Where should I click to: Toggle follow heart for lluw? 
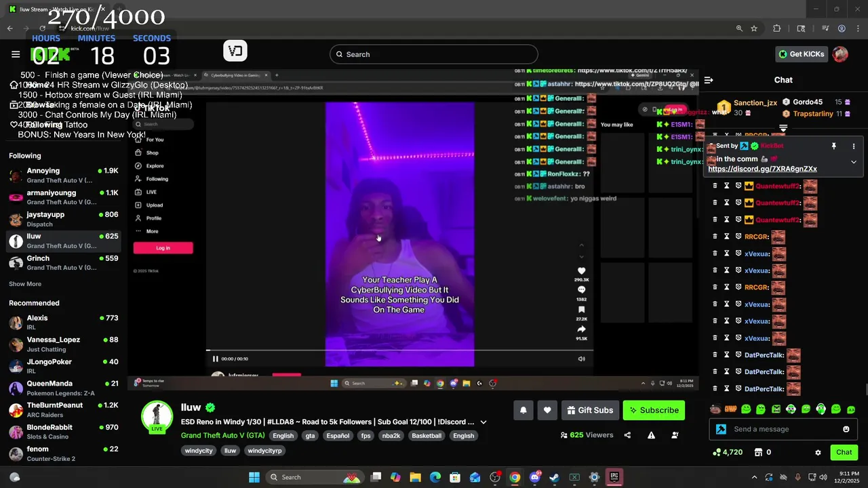[547, 410]
